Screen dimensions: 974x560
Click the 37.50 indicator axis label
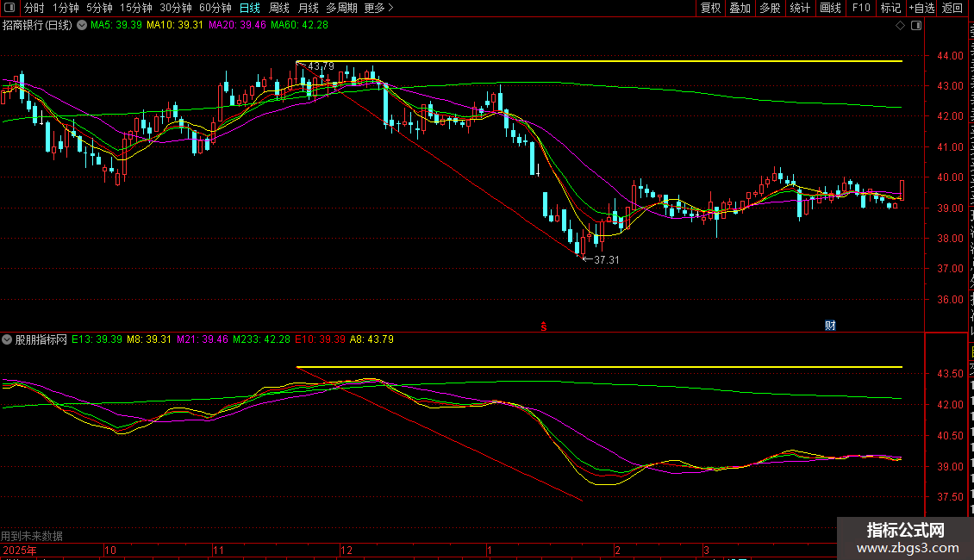pos(951,496)
